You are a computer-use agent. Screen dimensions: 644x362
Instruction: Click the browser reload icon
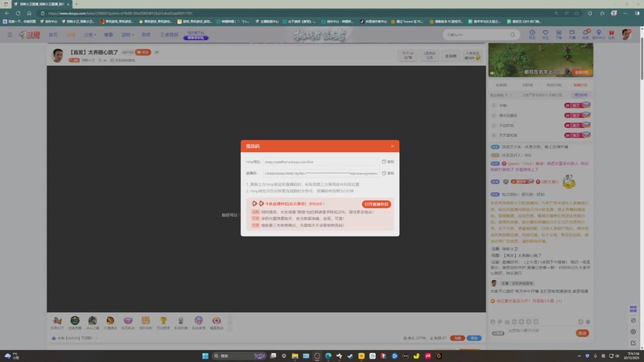point(18,13)
